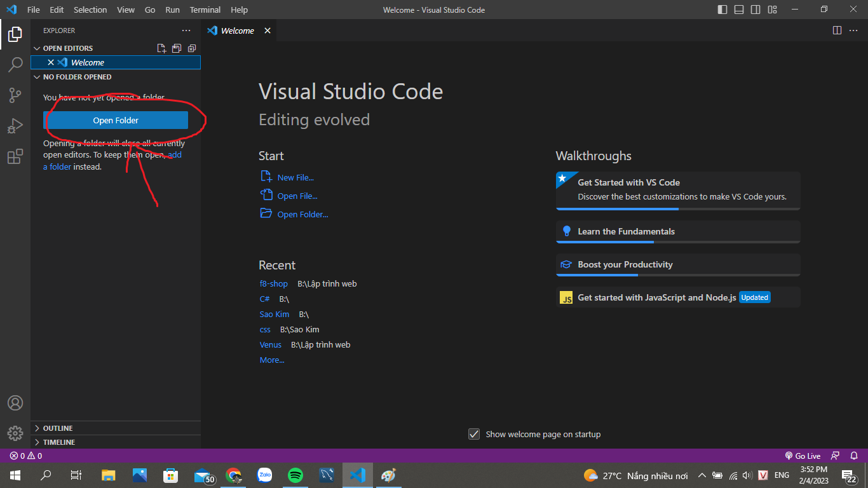
Task: Open the Search view in activity bar
Action: (15, 65)
